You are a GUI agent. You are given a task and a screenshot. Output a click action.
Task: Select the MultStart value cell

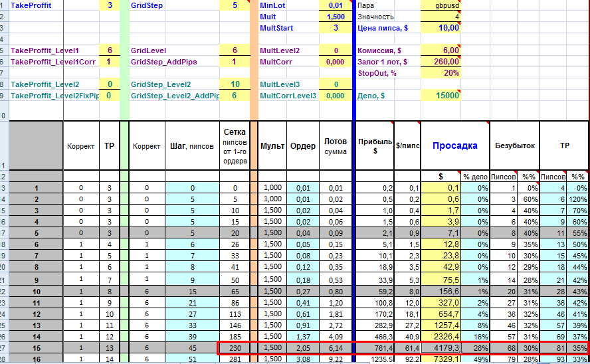[336, 28]
